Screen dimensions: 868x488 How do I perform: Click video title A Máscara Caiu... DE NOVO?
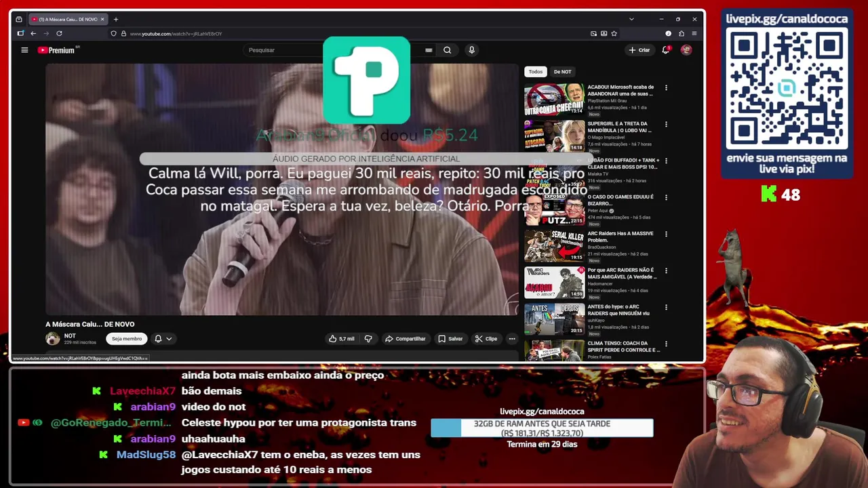tap(90, 324)
